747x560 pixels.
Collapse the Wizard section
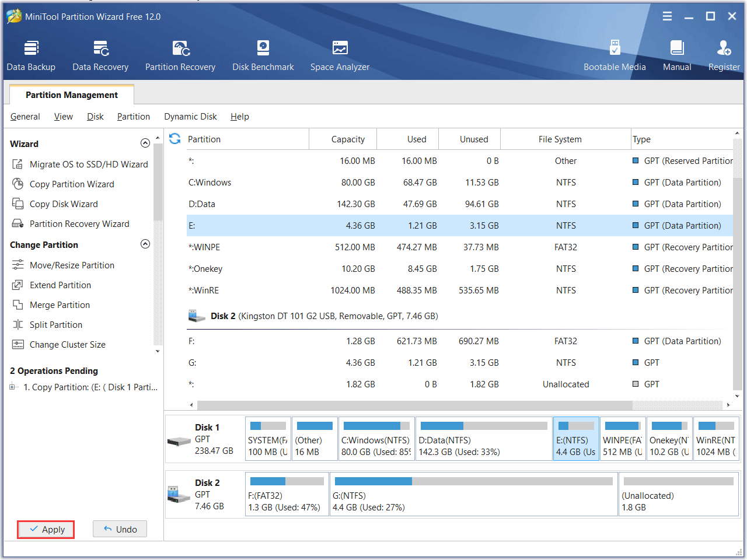coord(145,143)
